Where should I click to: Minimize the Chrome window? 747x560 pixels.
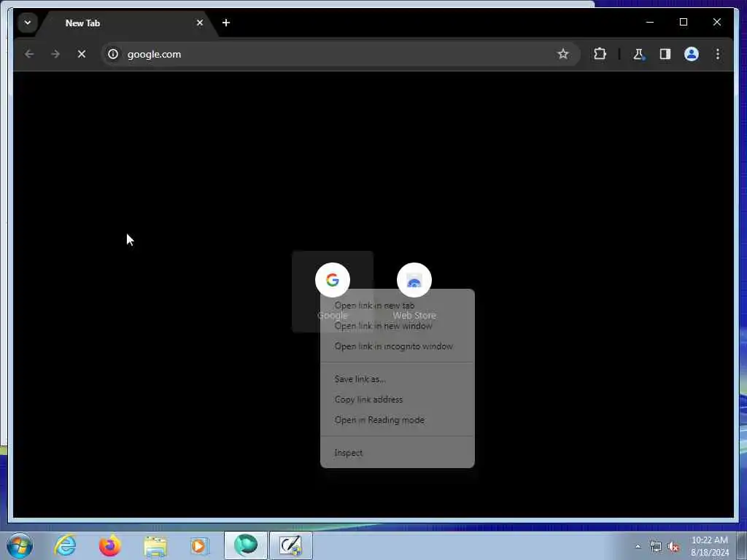point(650,22)
